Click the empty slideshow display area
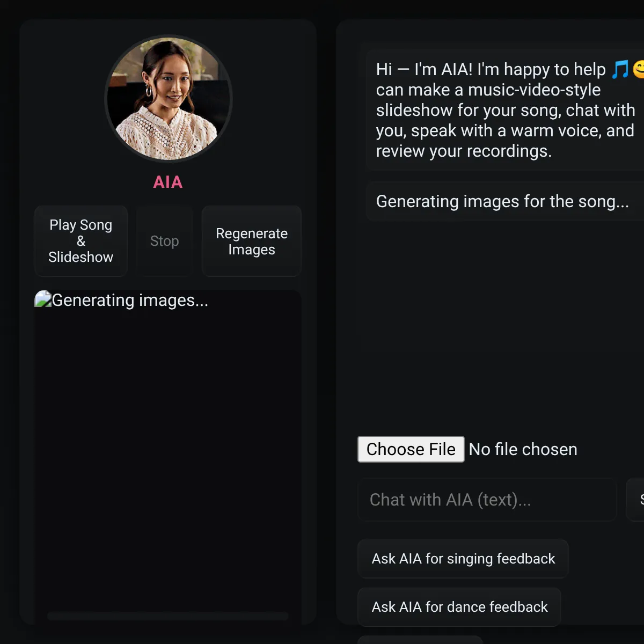 point(168,456)
